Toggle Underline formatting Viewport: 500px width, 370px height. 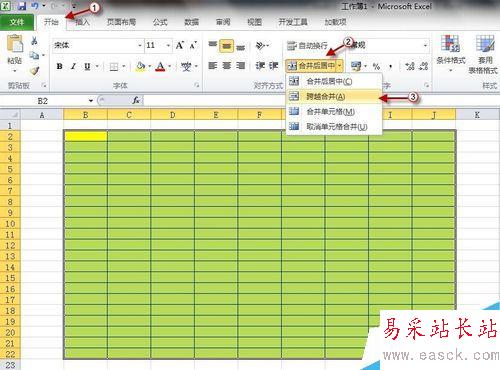[x=87, y=67]
